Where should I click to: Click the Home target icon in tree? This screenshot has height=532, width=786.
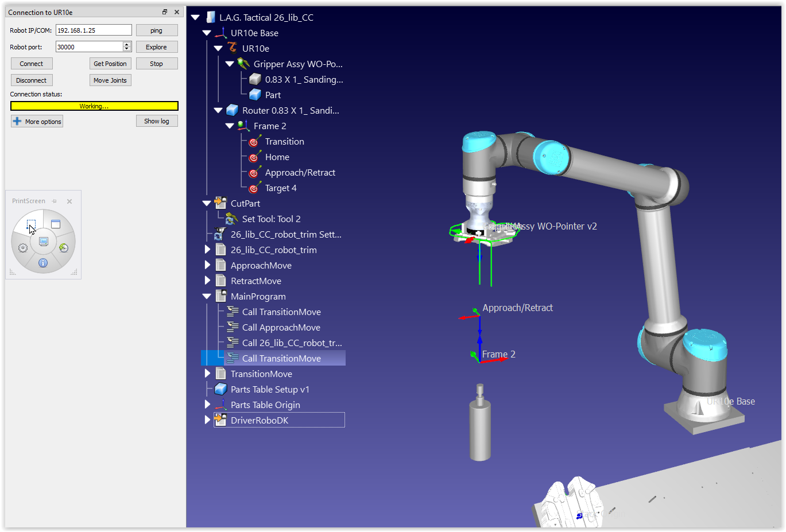pos(255,157)
